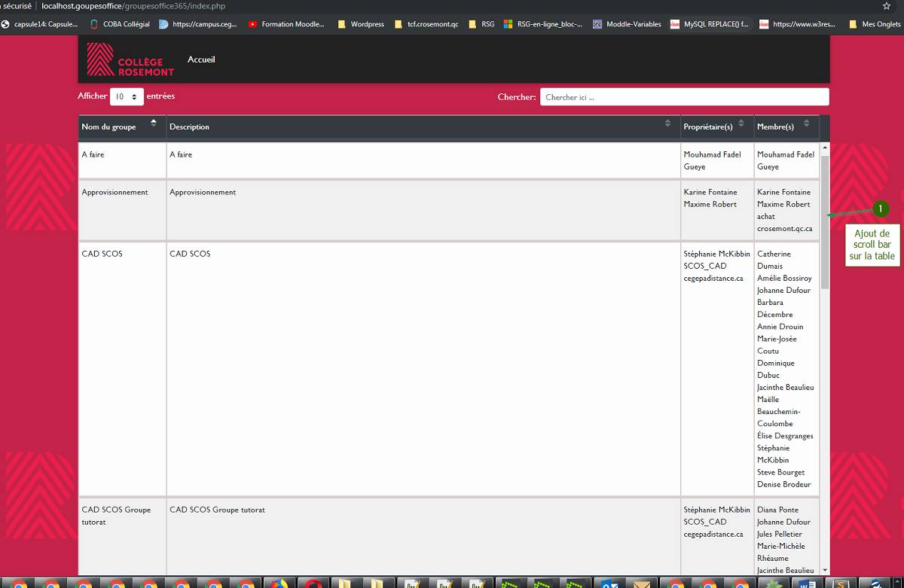Sort table by Nom du groupe arrows

pyautogui.click(x=154, y=123)
